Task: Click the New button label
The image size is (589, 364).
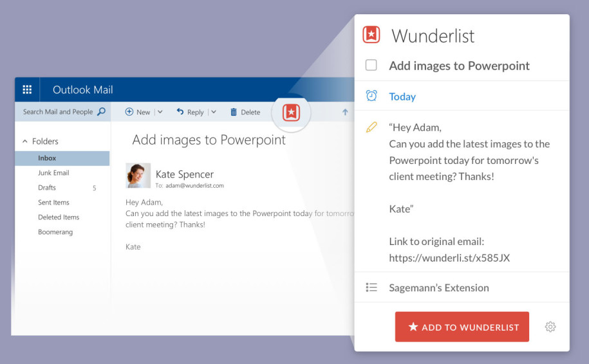Action: 143,112
